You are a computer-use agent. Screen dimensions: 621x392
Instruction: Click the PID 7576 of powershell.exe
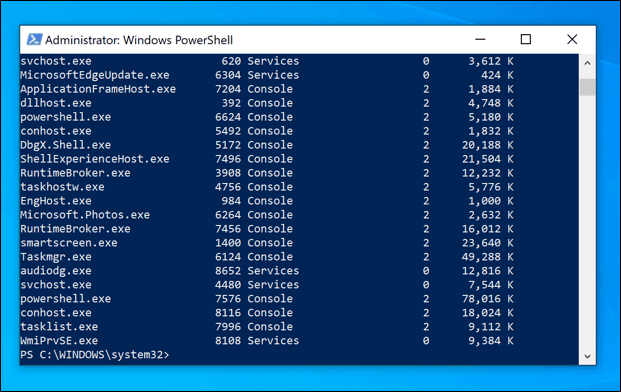coord(228,299)
